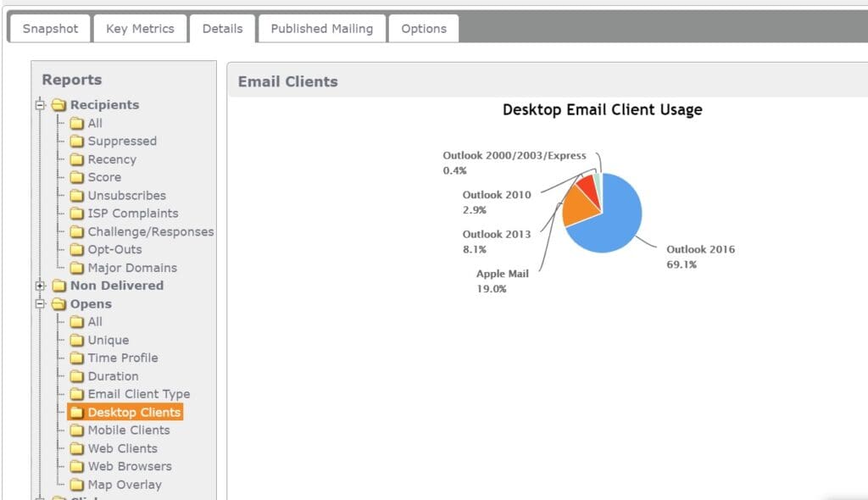This screenshot has height=500, width=868.
Task: Open the Mobile Clients report
Action: pos(129,431)
